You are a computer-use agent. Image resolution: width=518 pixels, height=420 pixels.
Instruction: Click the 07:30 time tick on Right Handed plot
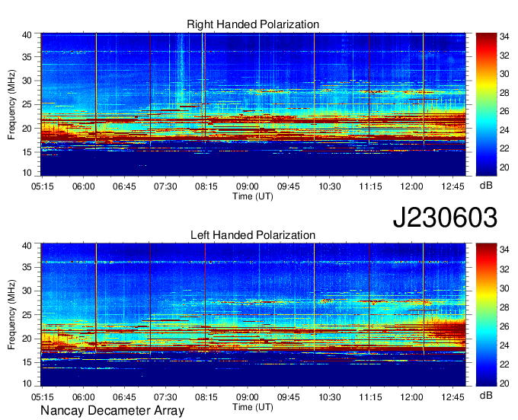pyautogui.click(x=165, y=186)
